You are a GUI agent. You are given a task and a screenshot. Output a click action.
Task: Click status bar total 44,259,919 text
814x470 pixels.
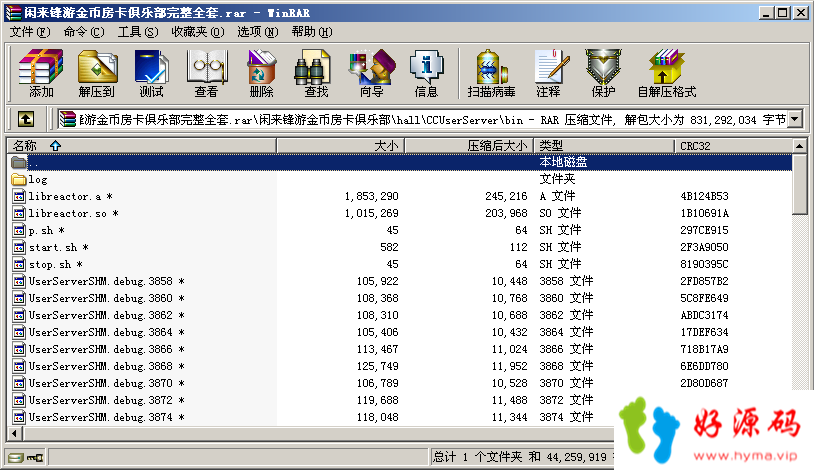[576, 458]
